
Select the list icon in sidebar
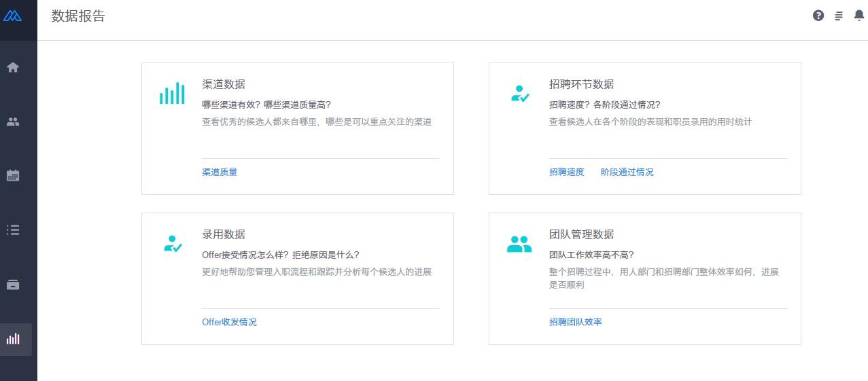point(13,230)
